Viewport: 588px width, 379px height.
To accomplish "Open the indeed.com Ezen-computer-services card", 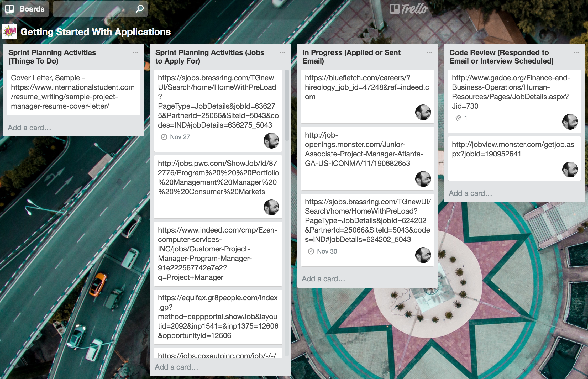I will 218,254.
